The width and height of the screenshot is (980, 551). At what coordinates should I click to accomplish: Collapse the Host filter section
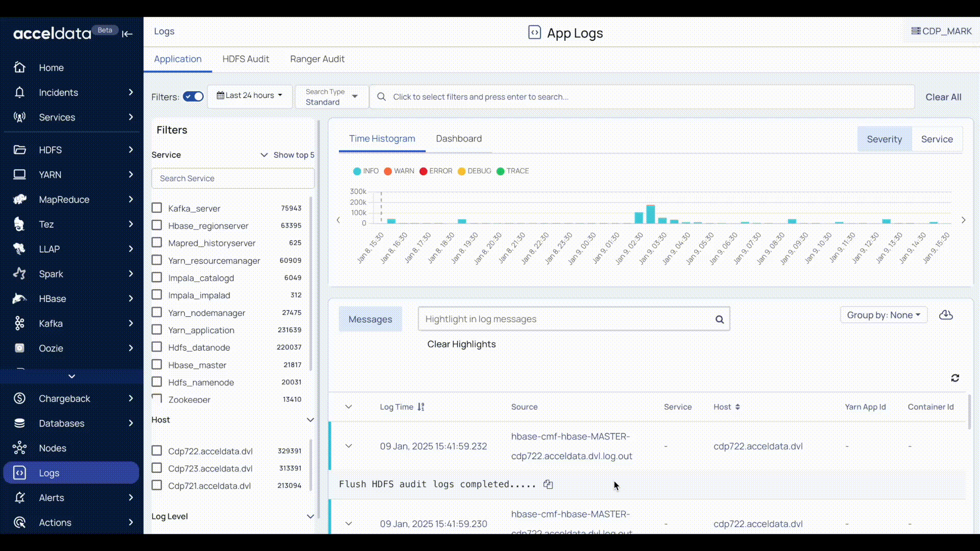tap(310, 420)
